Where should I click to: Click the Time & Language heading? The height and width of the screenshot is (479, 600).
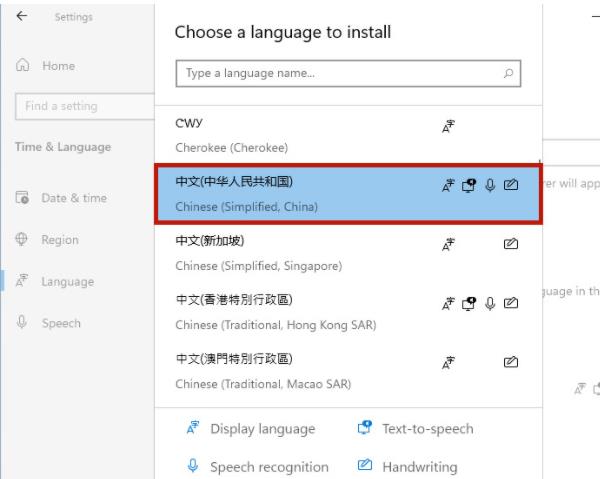click(x=63, y=147)
